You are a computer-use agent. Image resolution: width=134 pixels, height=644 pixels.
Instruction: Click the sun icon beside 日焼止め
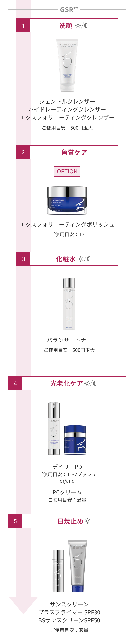pyautogui.click(x=88, y=521)
